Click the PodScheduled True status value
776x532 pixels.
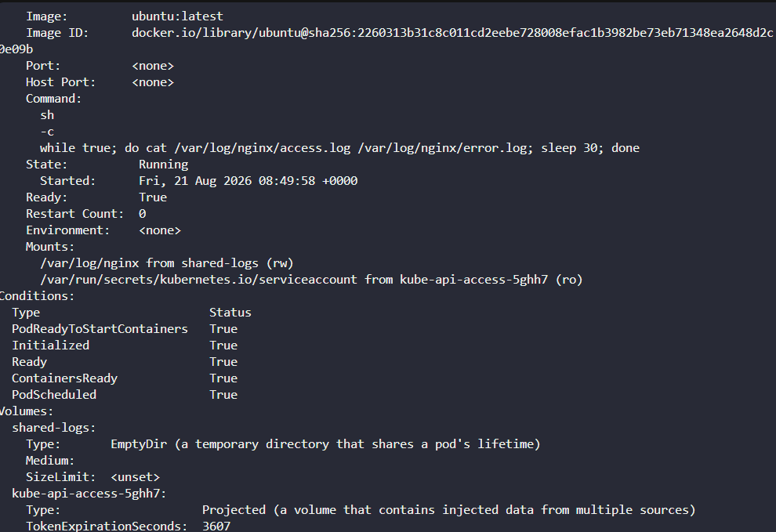coord(223,395)
